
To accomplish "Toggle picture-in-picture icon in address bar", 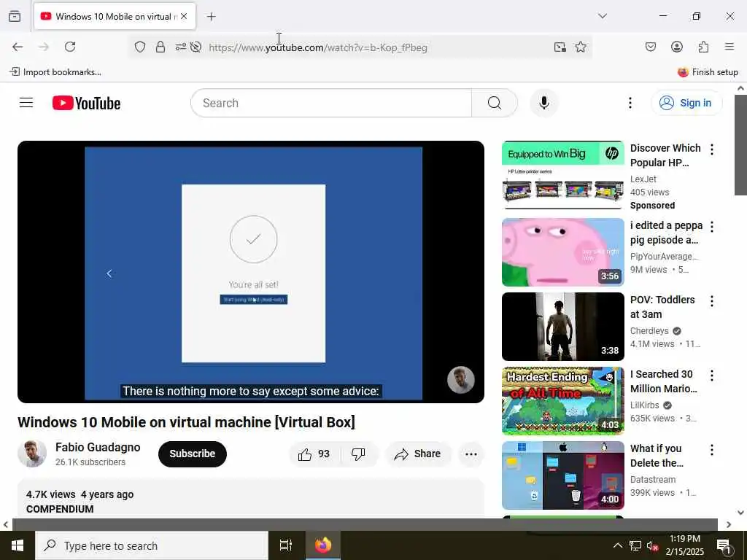I will [x=560, y=47].
